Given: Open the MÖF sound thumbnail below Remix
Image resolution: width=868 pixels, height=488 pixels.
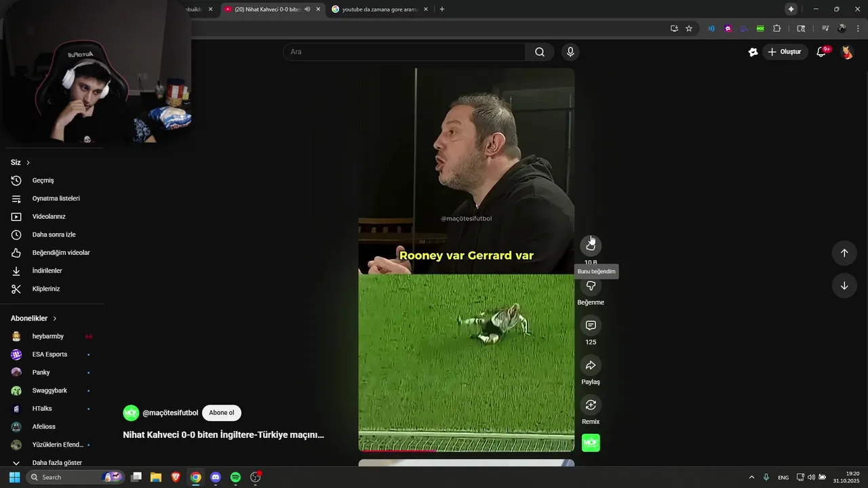Looking at the screenshot, I should (591, 443).
